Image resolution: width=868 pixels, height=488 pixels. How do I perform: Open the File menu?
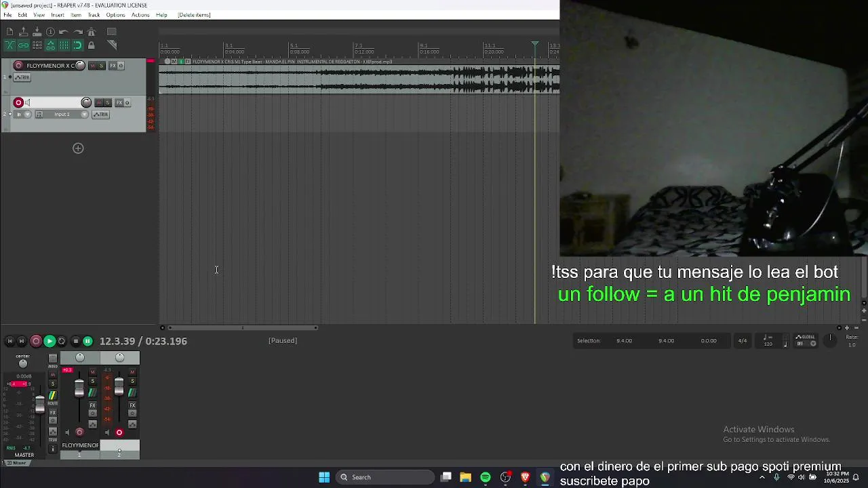coord(7,15)
